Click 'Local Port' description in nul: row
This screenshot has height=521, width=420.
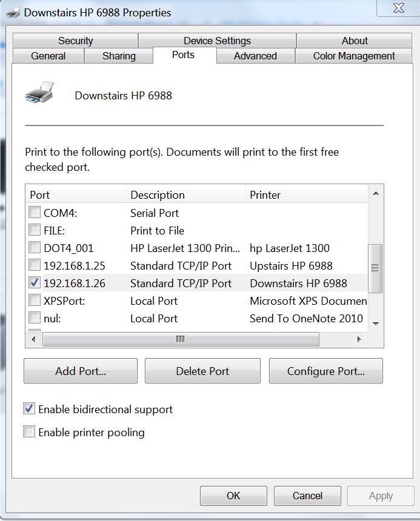click(x=154, y=318)
